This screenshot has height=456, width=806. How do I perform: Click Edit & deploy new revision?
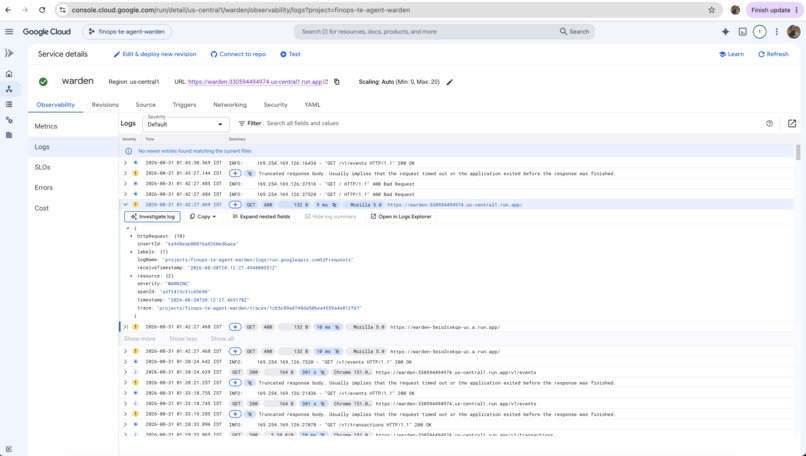point(155,54)
